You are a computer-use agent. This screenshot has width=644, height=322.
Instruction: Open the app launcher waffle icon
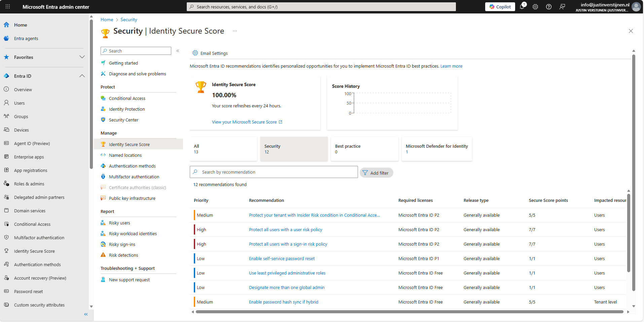point(8,7)
